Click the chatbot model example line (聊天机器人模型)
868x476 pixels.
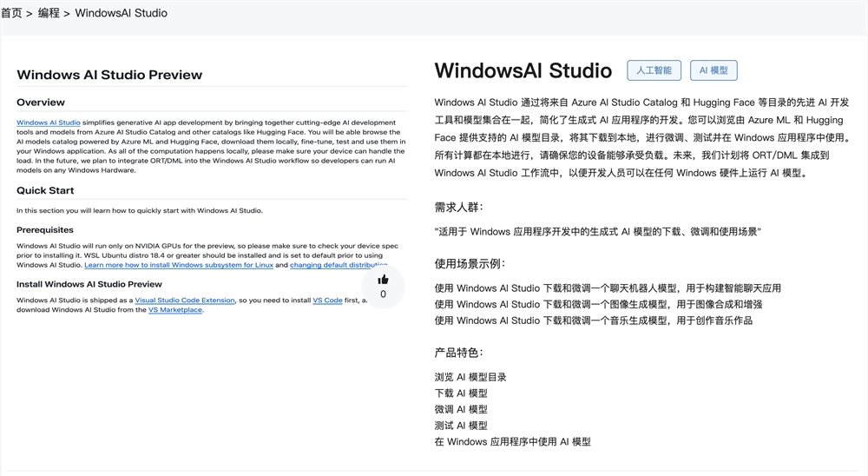coord(608,288)
